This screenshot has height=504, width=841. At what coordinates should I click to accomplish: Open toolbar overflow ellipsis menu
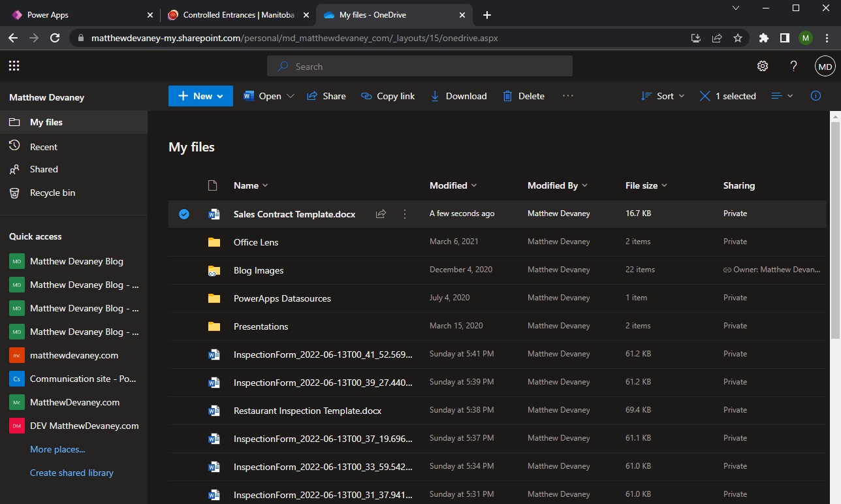pyautogui.click(x=567, y=96)
